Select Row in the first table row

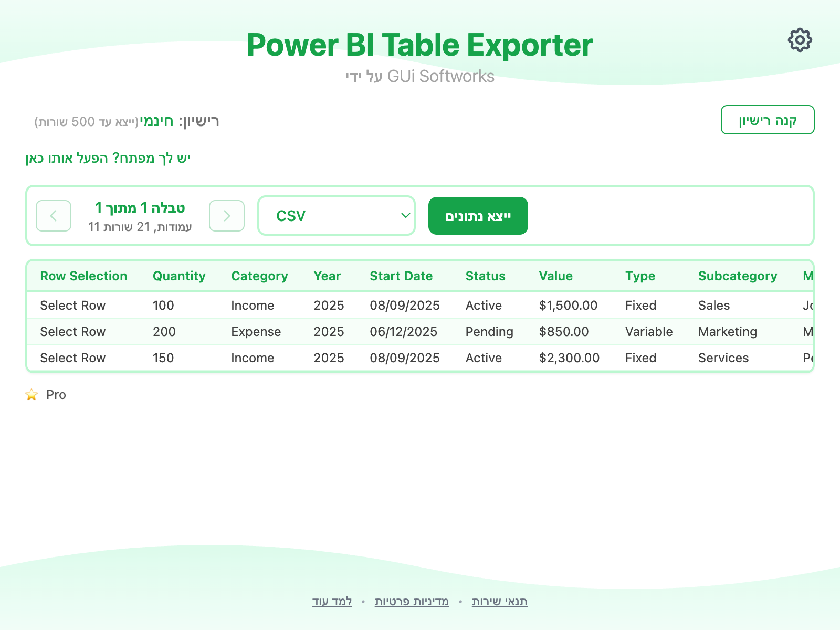click(72, 306)
